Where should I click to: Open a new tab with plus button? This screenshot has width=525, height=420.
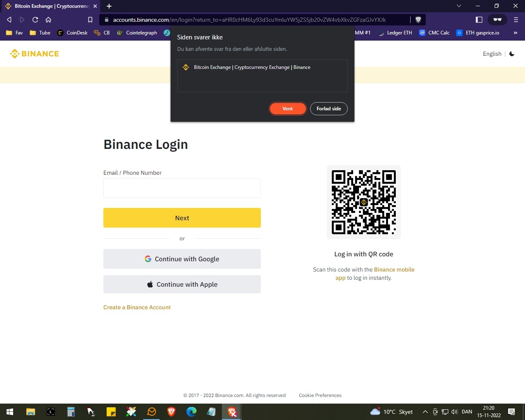pyautogui.click(x=109, y=6)
